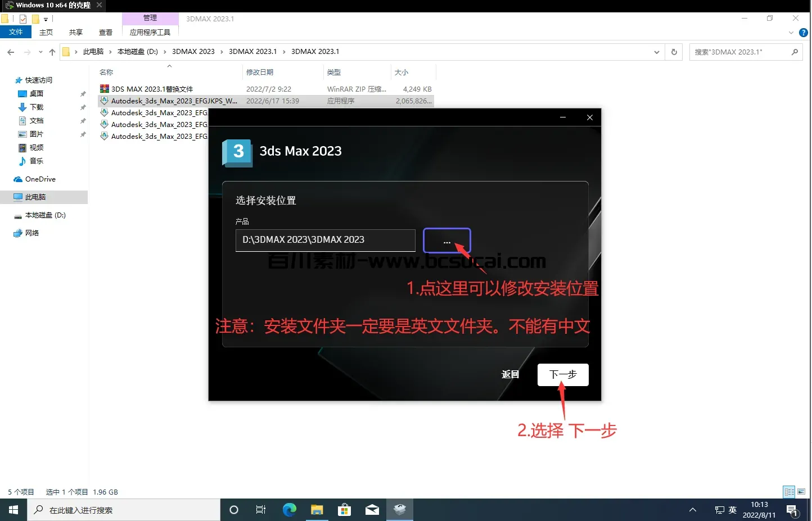Open quick access toolbar customize dropdown
The image size is (812, 521).
point(46,19)
